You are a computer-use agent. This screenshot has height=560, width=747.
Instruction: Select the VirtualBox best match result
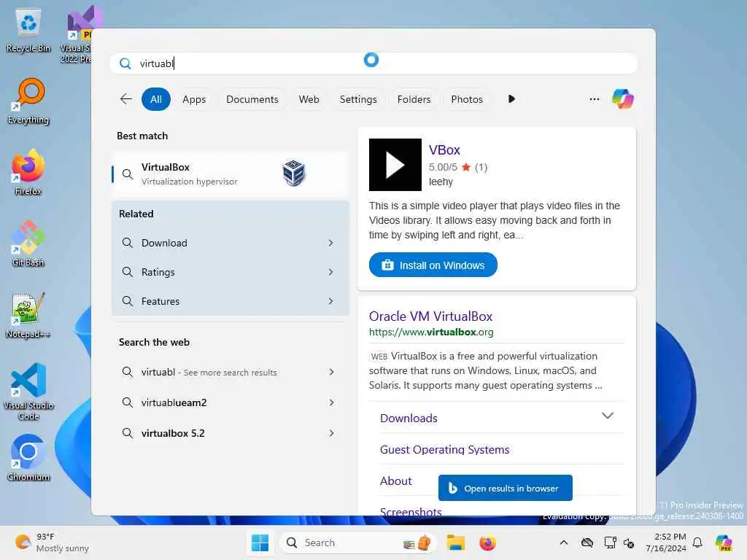coord(231,174)
